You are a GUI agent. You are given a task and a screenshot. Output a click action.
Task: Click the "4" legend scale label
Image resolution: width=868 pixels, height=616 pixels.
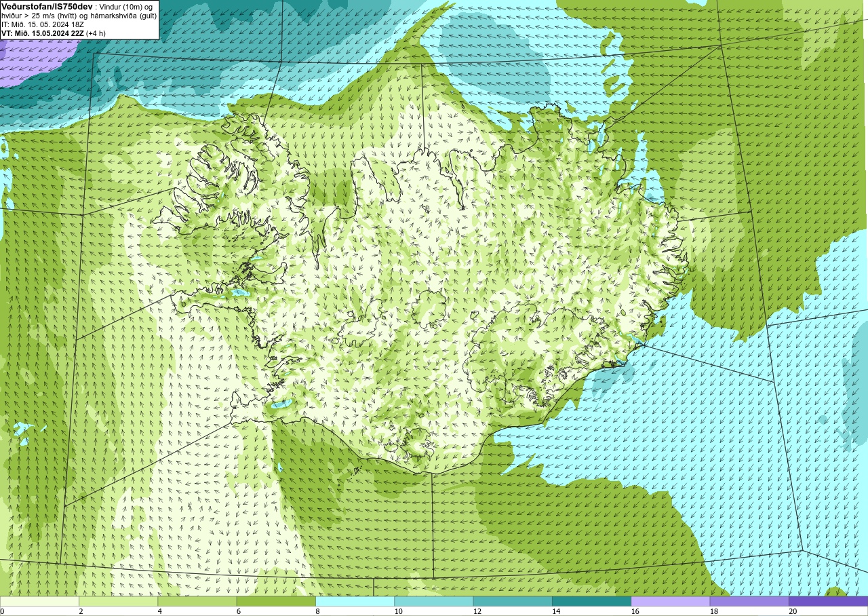click(160, 611)
